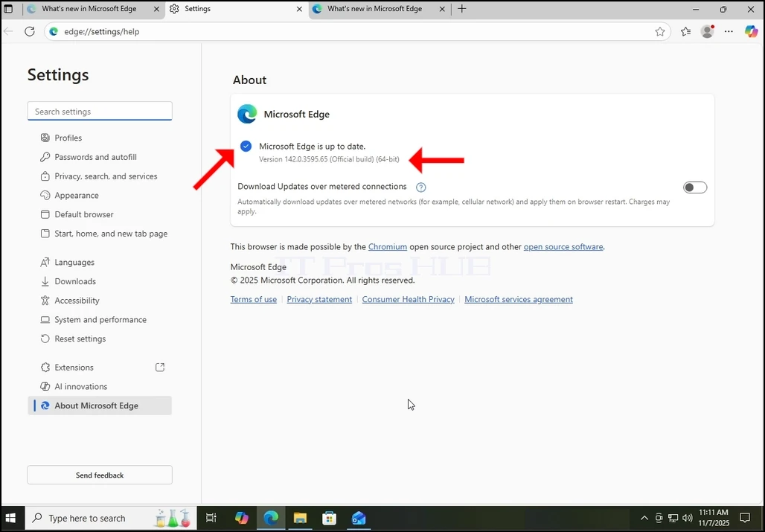765x532 pixels.
Task: Add this page to favorites star
Action: click(660, 32)
